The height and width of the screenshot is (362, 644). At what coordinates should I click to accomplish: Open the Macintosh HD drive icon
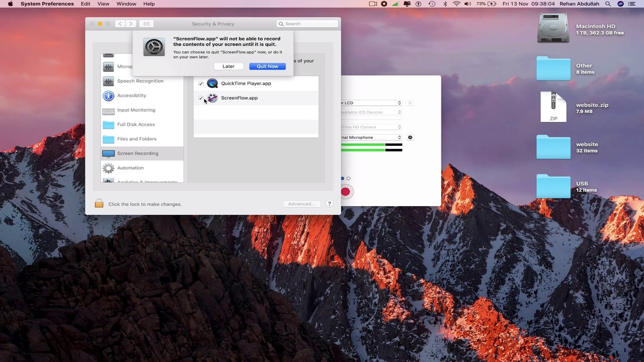[553, 28]
